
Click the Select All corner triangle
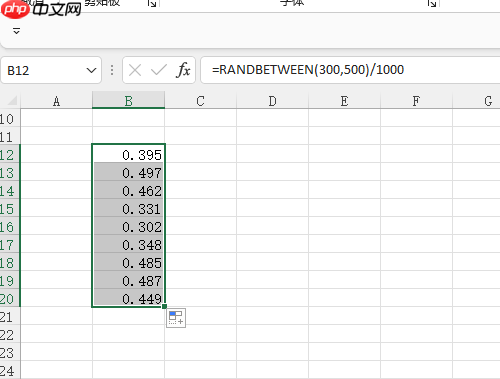point(12,100)
